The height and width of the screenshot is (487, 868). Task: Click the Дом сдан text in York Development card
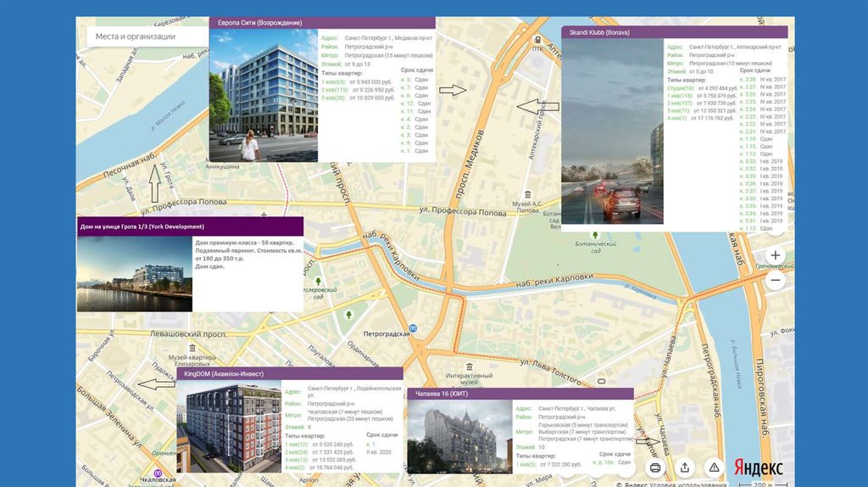point(210,266)
